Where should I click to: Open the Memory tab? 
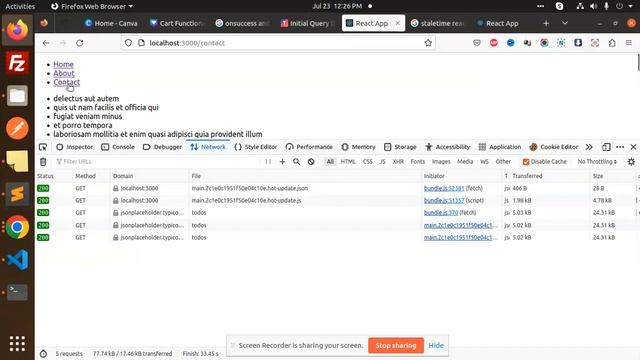tap(358, 147)
